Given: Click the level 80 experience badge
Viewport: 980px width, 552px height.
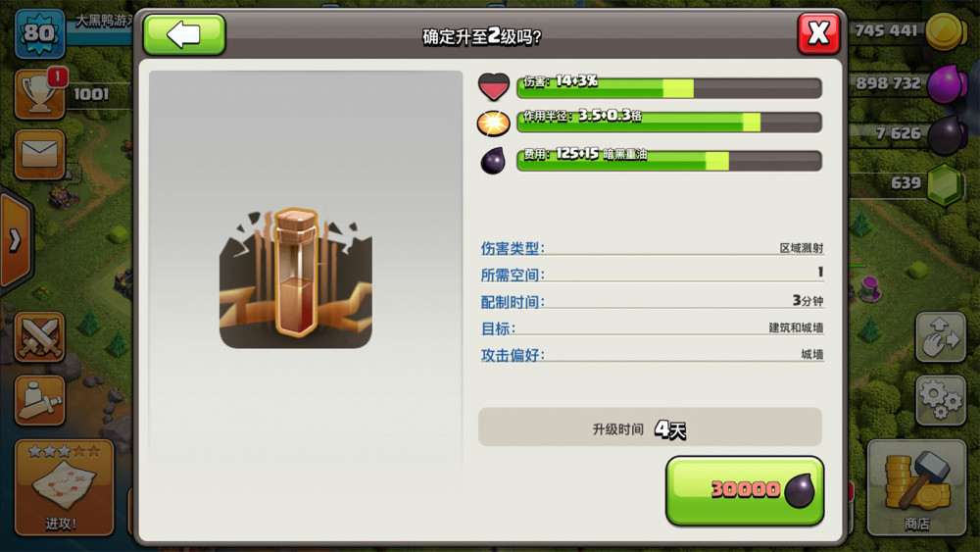Looking at the screenshot, I should pyautogui.click(x=39, y=32).
